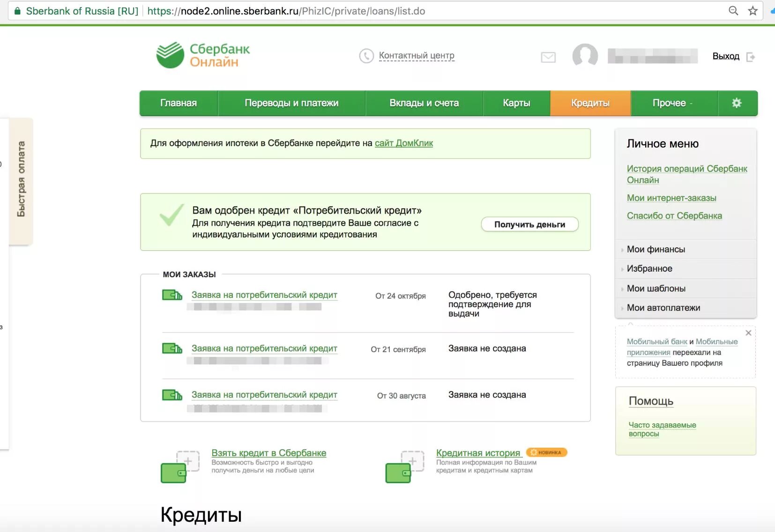
Task: Open loan request link dated 24 октября
Action: (264, 295)
